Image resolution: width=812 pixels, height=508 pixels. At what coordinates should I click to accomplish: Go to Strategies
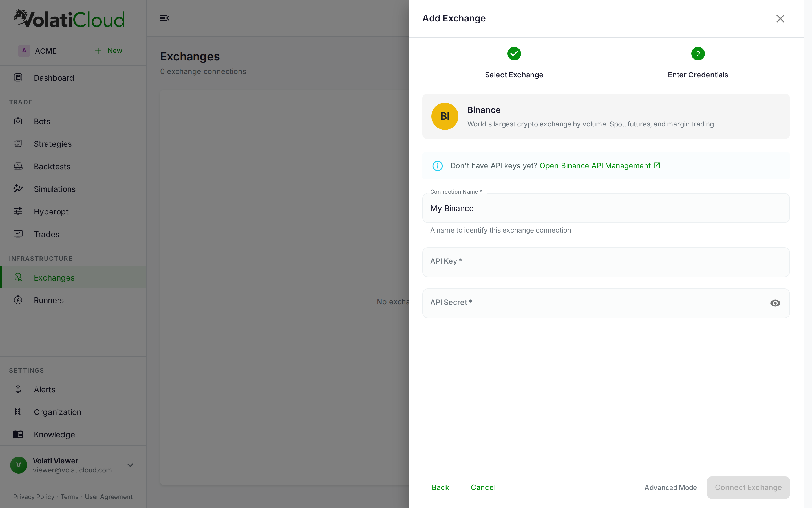(x=73, y=144)
